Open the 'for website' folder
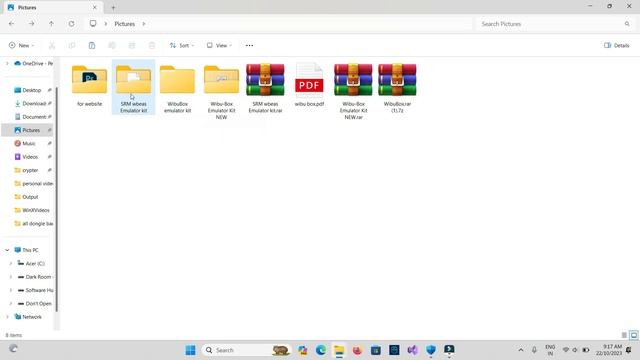 point(89,86)
